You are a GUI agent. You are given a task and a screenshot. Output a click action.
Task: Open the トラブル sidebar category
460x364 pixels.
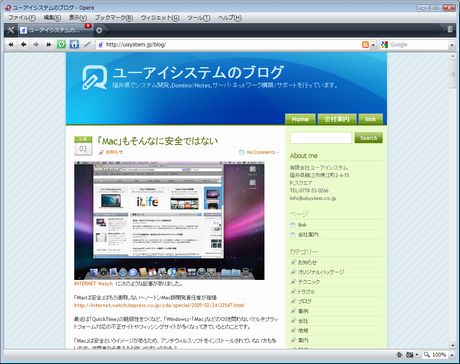click(x=306, y=291)
